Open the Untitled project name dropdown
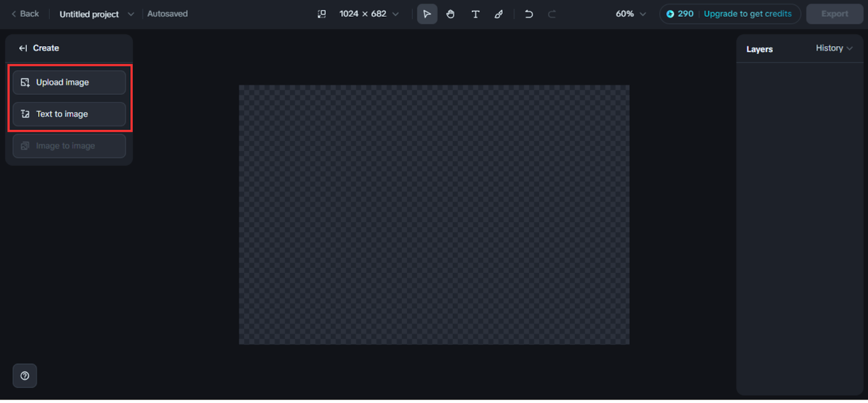 97,14
